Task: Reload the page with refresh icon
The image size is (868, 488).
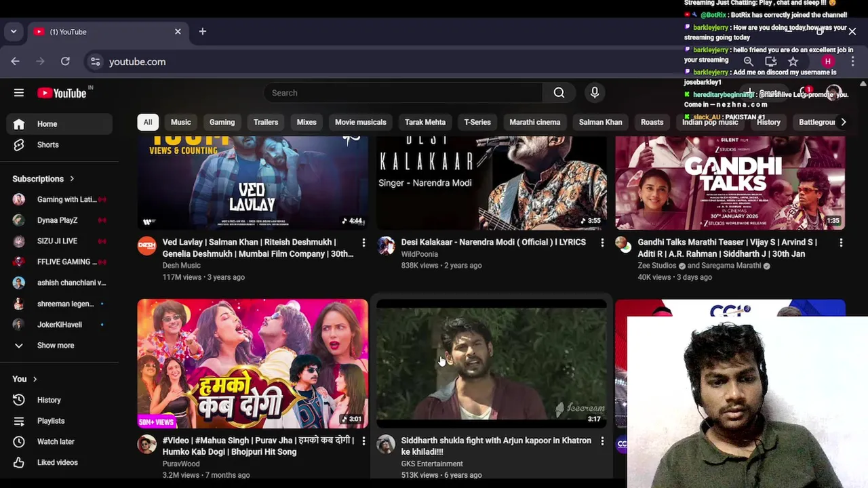Action: (x=65, y=62)
